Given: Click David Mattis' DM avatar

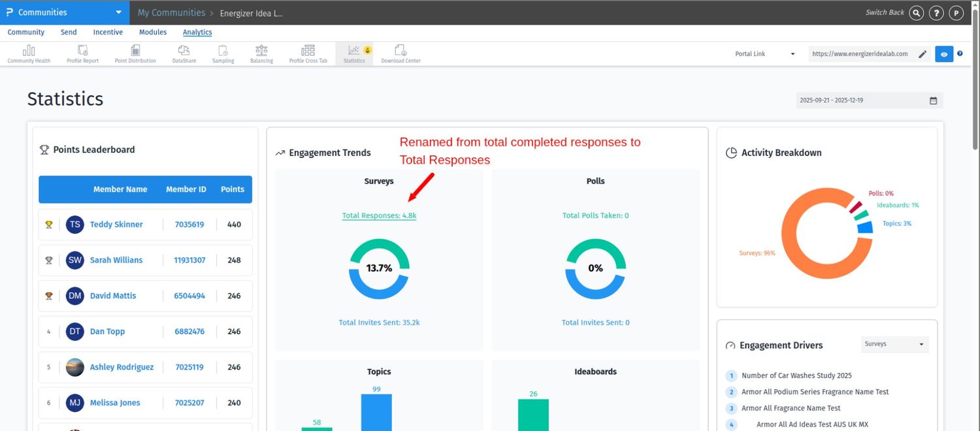Looking at the screenshot, I should [x=75, y=296].
